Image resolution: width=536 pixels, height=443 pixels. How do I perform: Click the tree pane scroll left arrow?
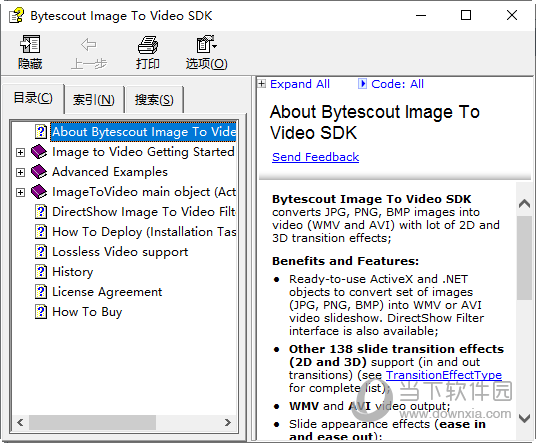(21, 422)
